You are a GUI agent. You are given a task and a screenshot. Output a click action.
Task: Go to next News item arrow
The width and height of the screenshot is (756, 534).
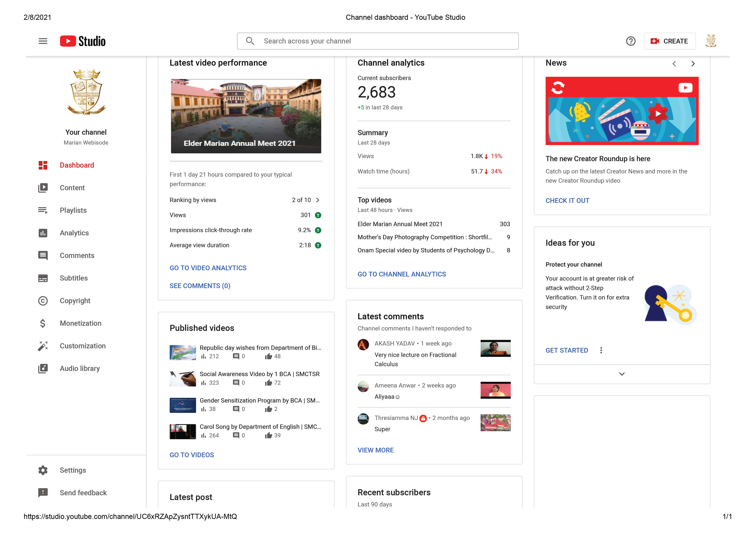tap(693, 63)
